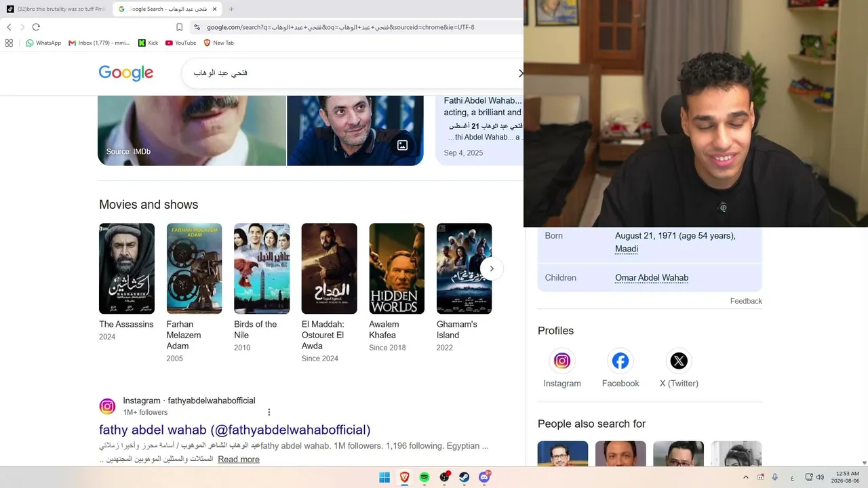Open the Omar Abdel Wahab link
The width and height of the screenshot is (868, 488).
652,278
